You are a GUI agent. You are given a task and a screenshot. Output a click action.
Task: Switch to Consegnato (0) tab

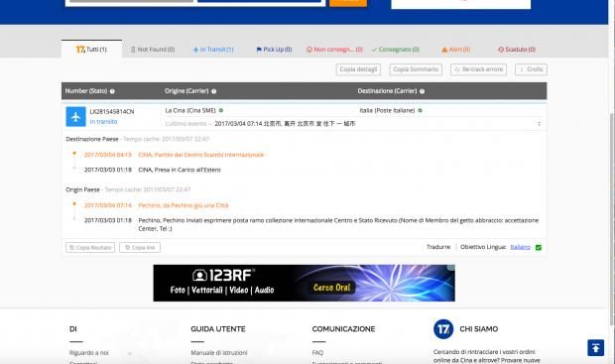(395, 50)
